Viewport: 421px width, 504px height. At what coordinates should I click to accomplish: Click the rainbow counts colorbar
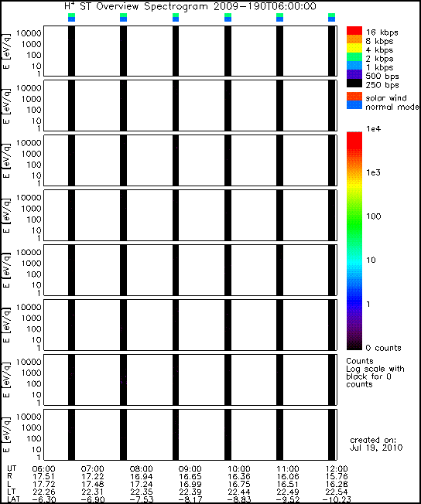354,240
